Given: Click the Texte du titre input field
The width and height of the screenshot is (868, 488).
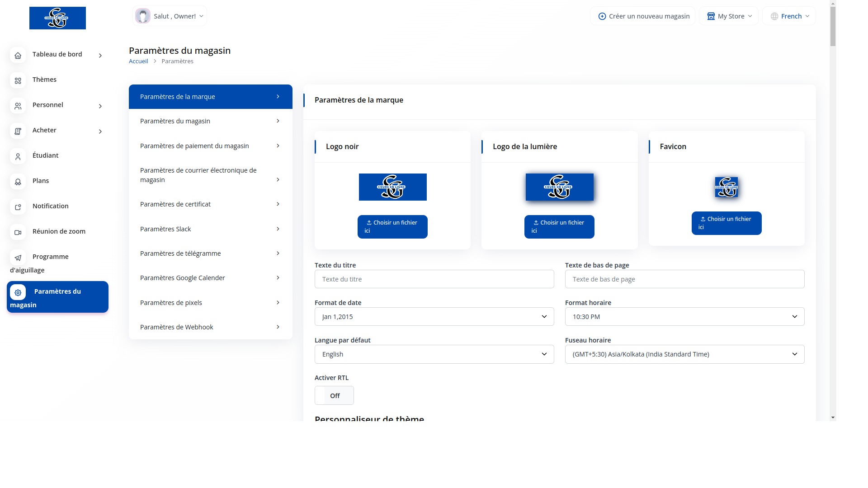Looking at the screenshot, I should pyautogui.click(x=434, y=279).
